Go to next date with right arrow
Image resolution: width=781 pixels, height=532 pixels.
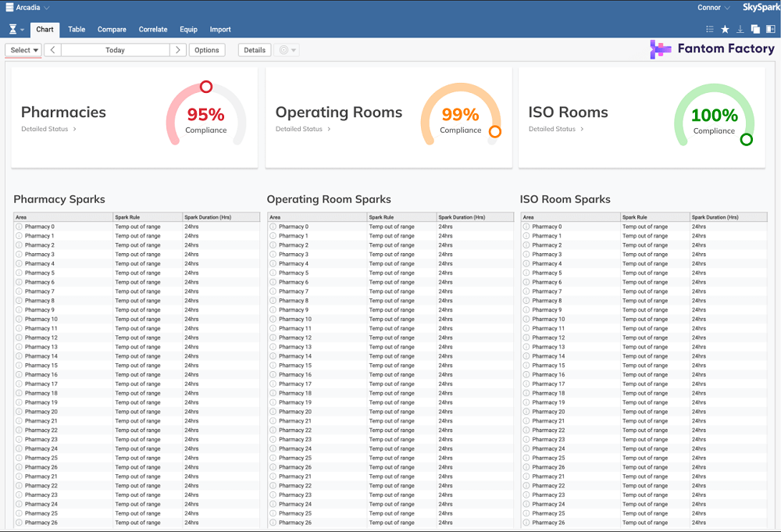178,50
